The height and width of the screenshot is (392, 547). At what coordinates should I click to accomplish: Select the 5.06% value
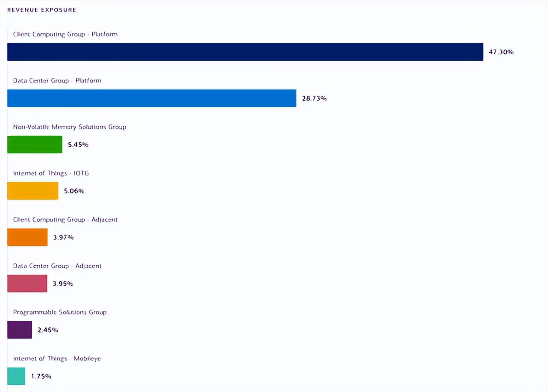coord(74,191)
